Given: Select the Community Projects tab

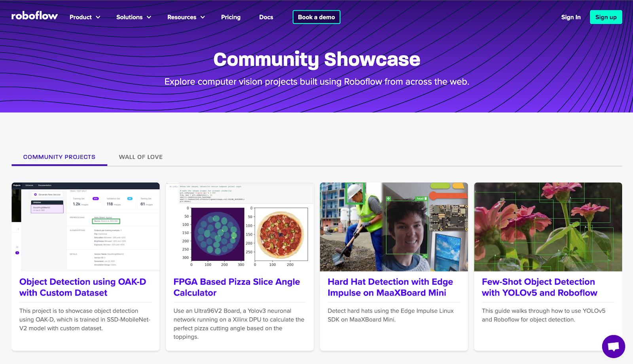Looking at the screenshot, I should [x=59, y=157].
